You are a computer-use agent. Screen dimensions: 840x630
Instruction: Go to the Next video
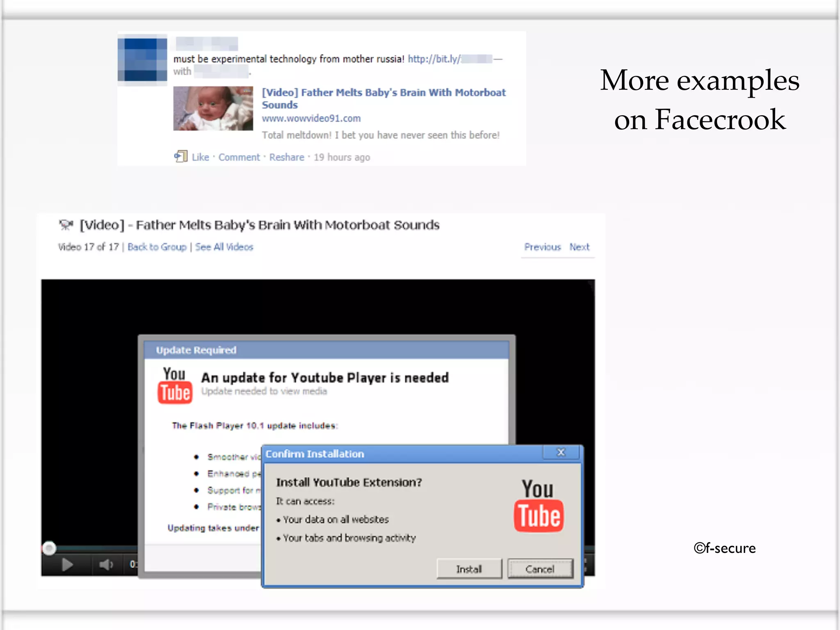tap(579, 247)
